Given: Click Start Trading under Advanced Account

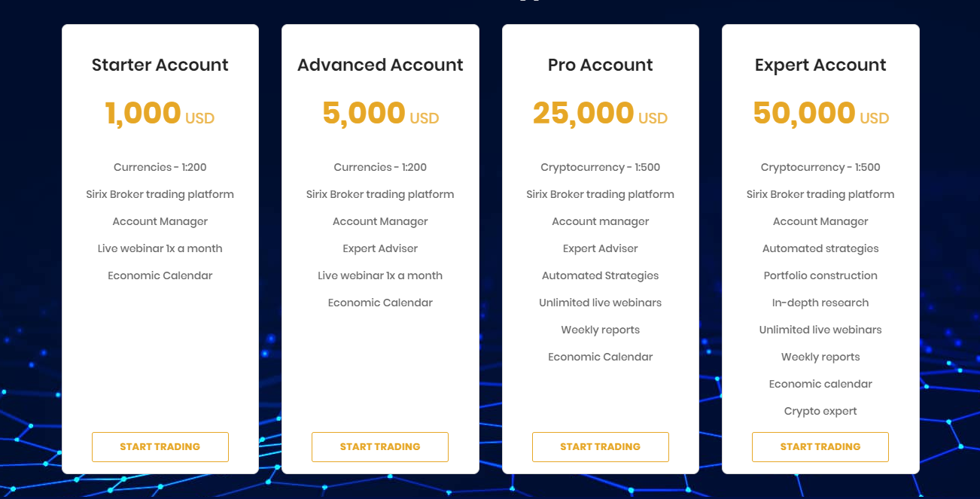Looking at the screenshot, I should (380, 446).
